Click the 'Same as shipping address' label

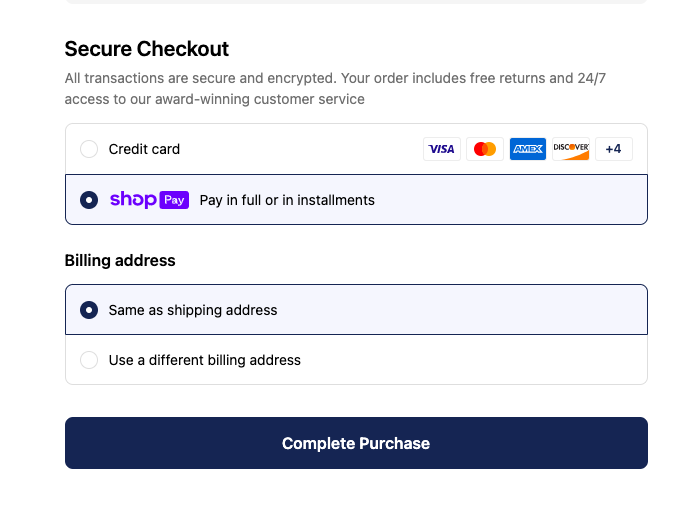[x=193, y=310]
